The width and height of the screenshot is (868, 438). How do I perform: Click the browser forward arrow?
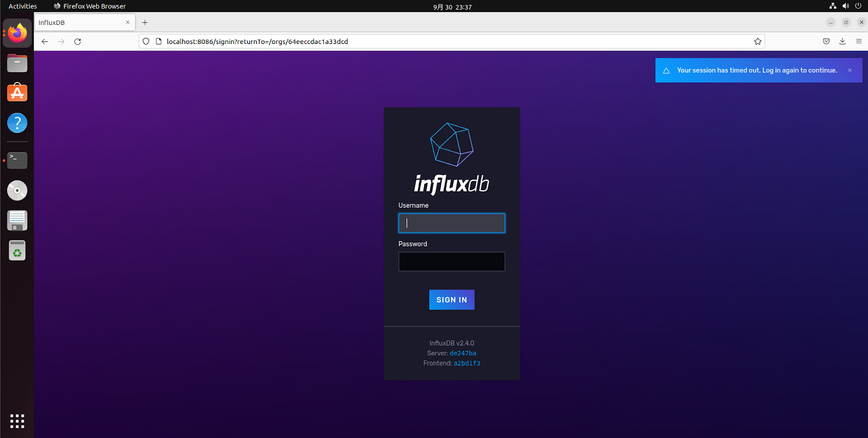[x=61, y=42]
